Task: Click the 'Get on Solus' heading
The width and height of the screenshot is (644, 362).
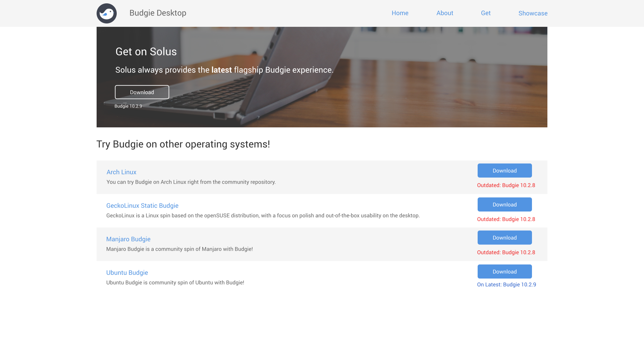Action: click(146, 52)
